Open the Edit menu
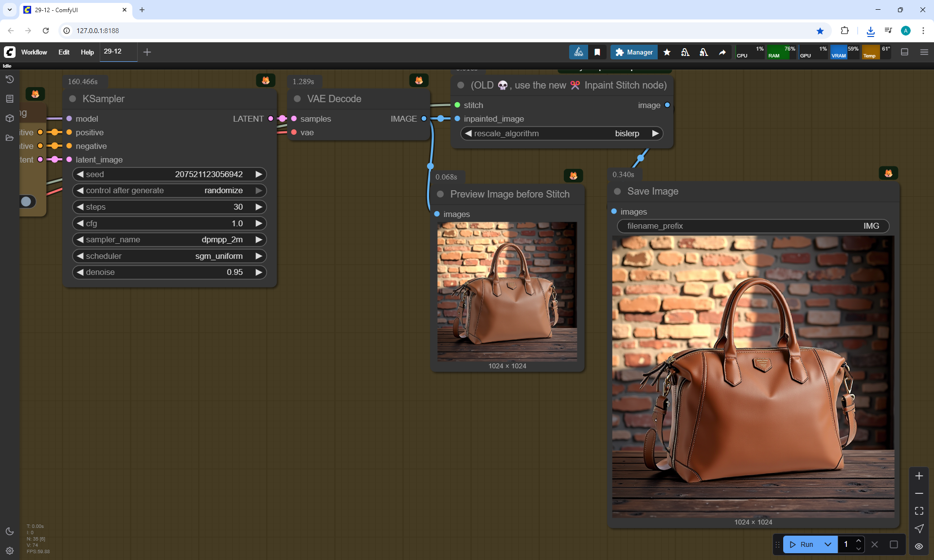This screenshot has width=934, height=560. point(64,52)
